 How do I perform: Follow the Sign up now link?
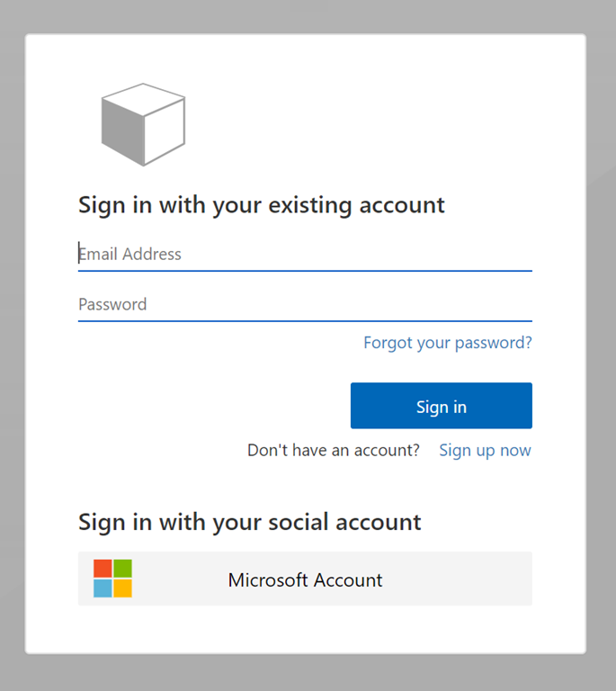pyautogui.click(x=485, y=450)
